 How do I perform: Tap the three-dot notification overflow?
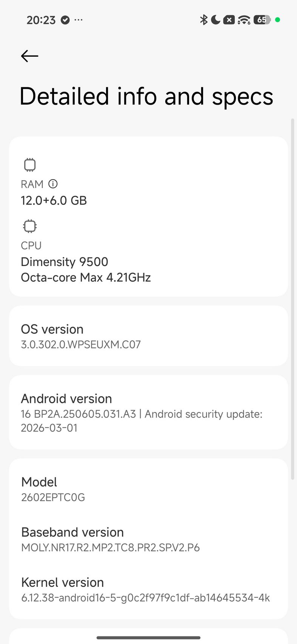tap(78, 20)
